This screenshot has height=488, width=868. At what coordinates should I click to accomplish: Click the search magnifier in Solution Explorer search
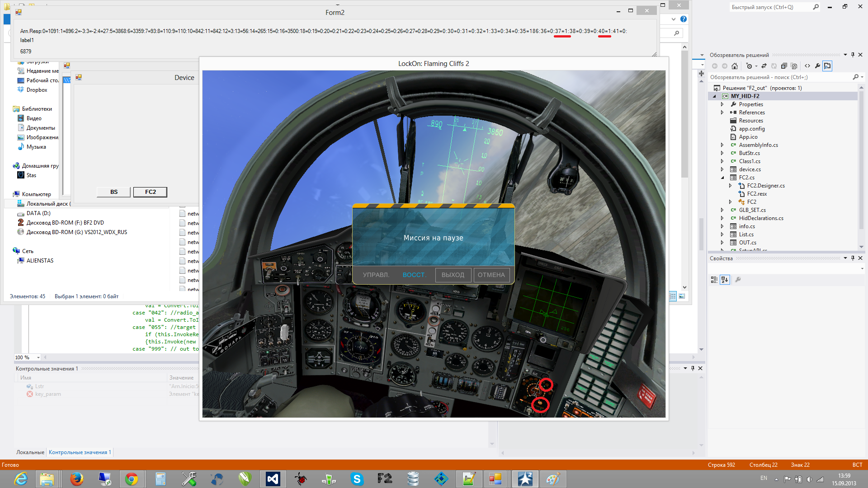(x=855, y=77)
